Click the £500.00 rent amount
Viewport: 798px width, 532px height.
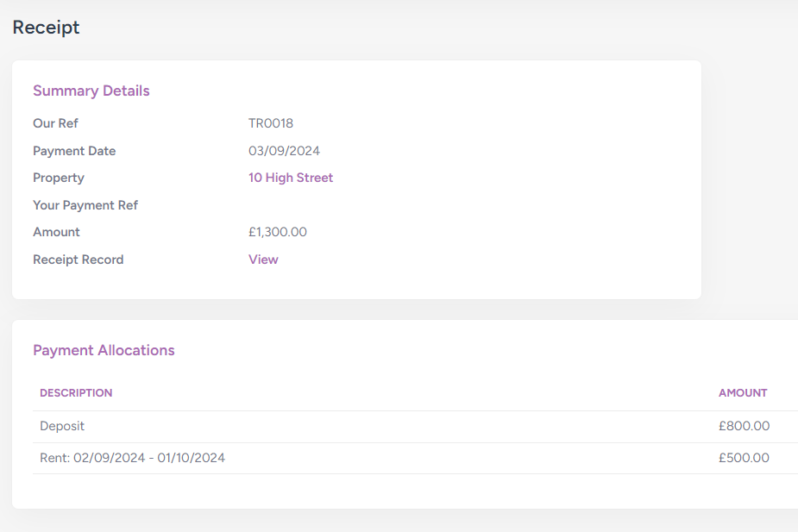pos(744,458)
